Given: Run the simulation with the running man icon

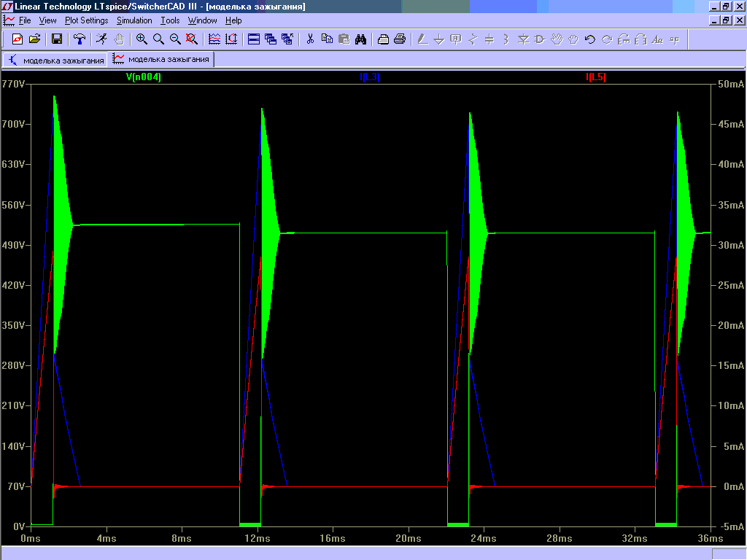Looking at the screenshot, I should (x=101, y=39).
